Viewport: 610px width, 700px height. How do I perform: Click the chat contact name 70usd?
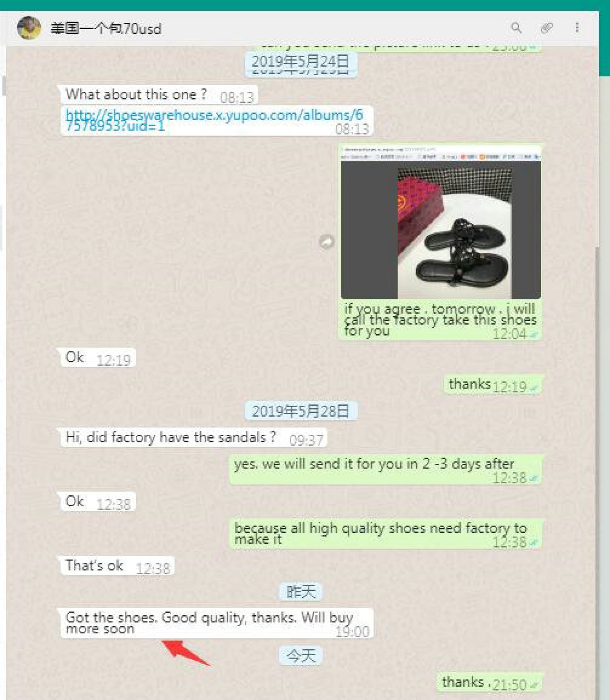[x=106, y=29]
